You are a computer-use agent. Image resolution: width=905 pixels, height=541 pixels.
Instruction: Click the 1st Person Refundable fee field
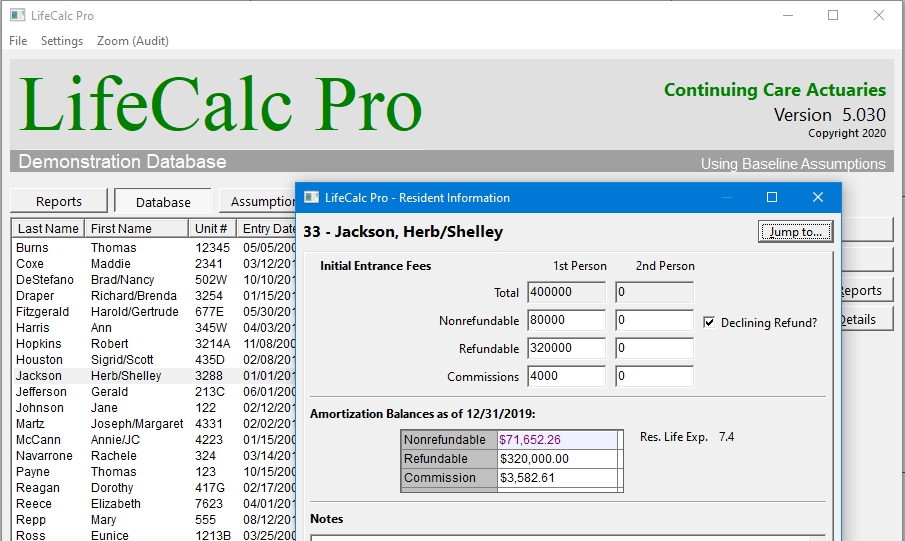pos(566,349)
